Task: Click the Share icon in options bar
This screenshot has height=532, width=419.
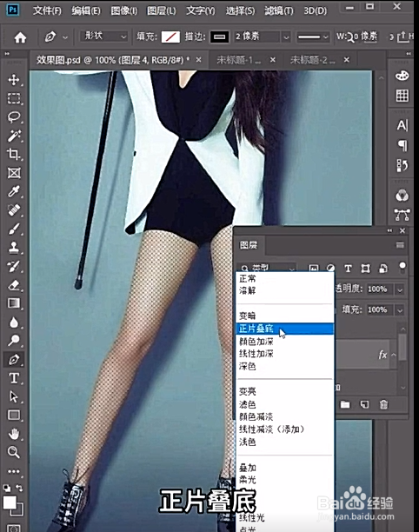Action: (402, 37)
